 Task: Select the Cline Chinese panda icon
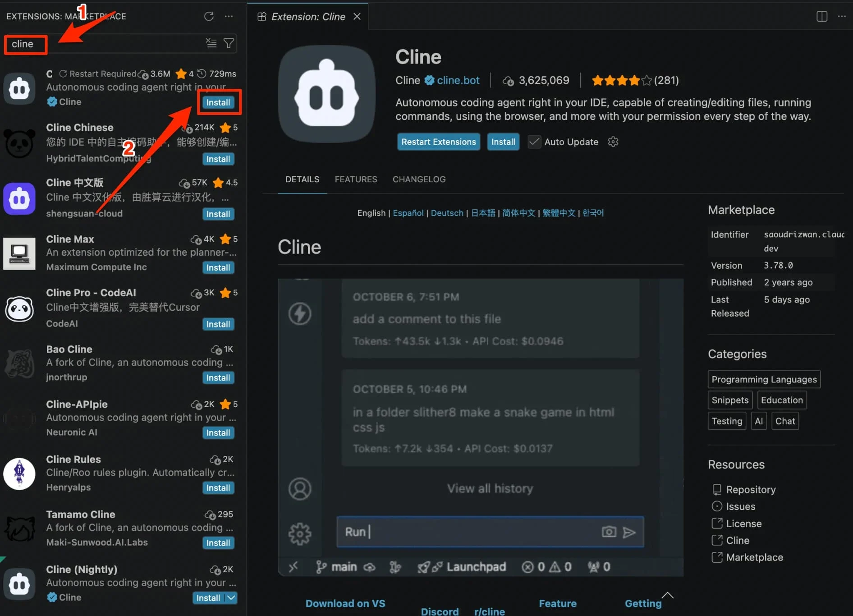pyautogui.click(x=19, y=143)
